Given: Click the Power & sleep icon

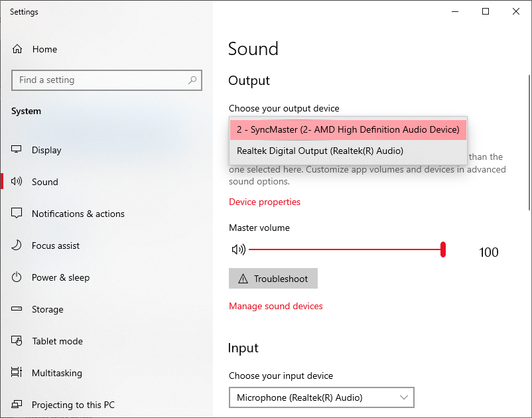Looking at the screenshot, I should (x=17, y=277).
